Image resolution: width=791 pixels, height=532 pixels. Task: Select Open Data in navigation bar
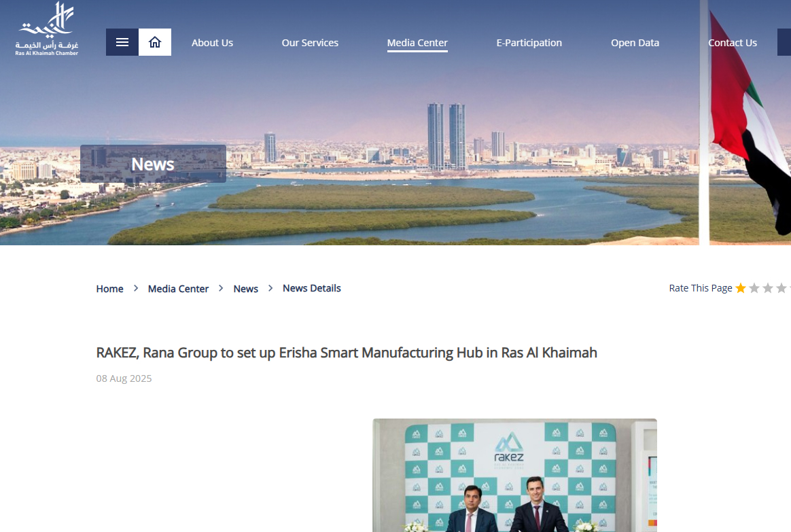coord(635,43)
